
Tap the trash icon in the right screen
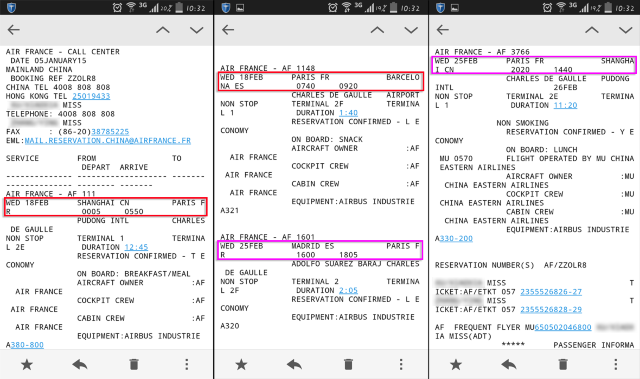tap(563, 364)
